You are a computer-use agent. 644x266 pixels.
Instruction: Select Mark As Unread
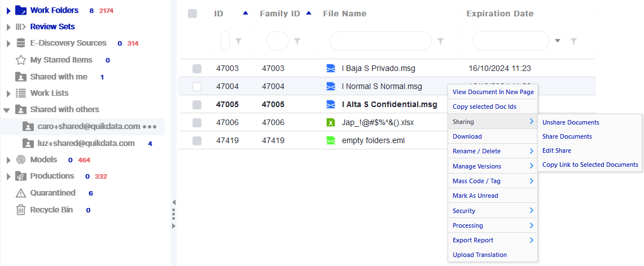click(x=492, y=196)
